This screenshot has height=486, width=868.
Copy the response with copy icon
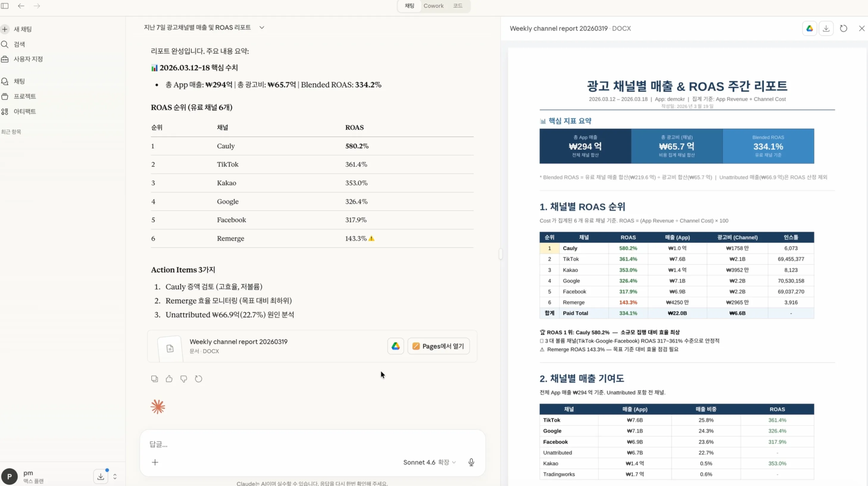point(154,379)
